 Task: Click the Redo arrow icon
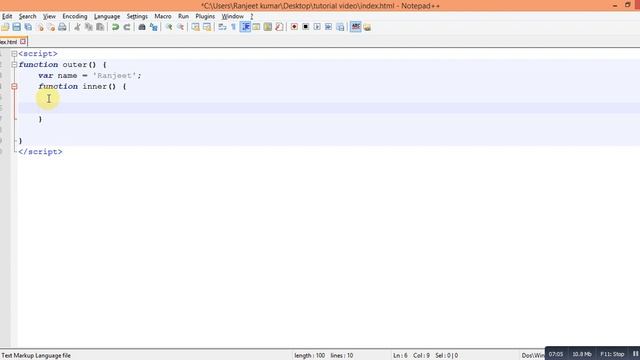coord(127,27)
